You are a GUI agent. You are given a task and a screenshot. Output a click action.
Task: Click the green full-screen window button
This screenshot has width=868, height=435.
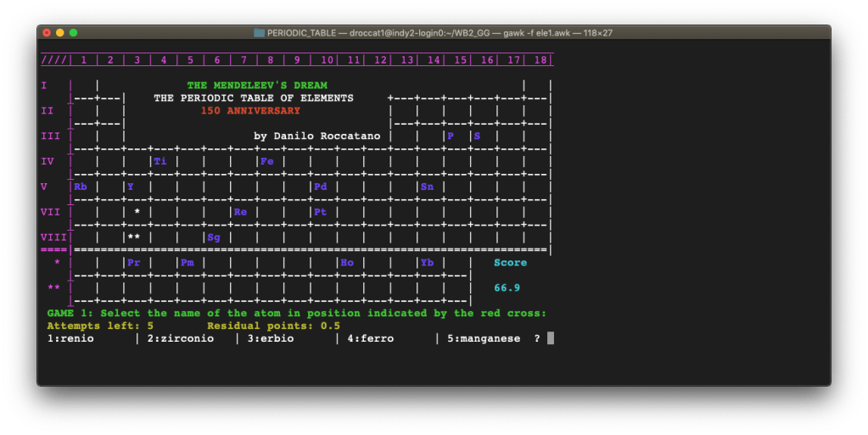74,33
